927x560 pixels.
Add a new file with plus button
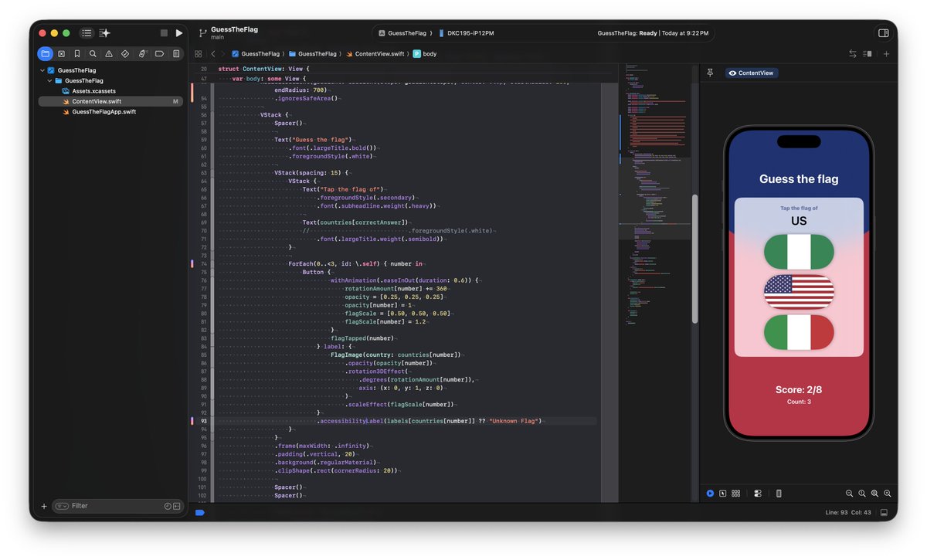pos(43,506)
